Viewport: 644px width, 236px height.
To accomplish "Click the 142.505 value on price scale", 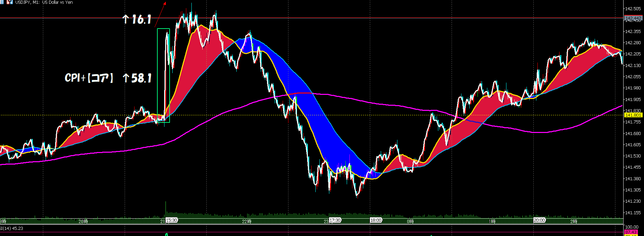I will coord(633,9).
